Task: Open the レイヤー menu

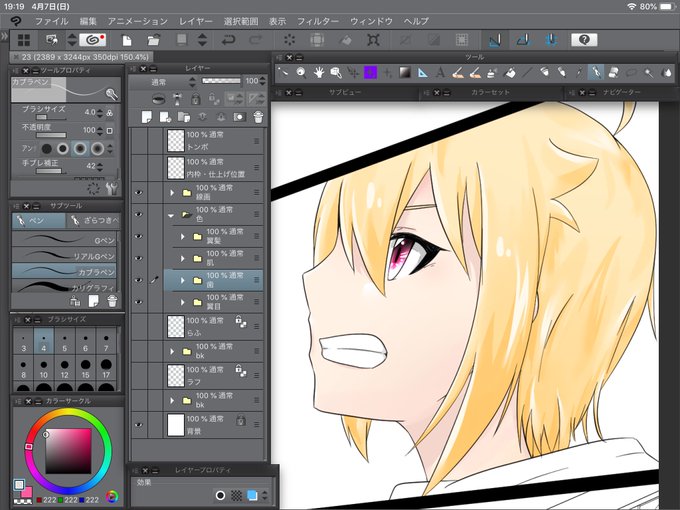Action: (196, 21)
